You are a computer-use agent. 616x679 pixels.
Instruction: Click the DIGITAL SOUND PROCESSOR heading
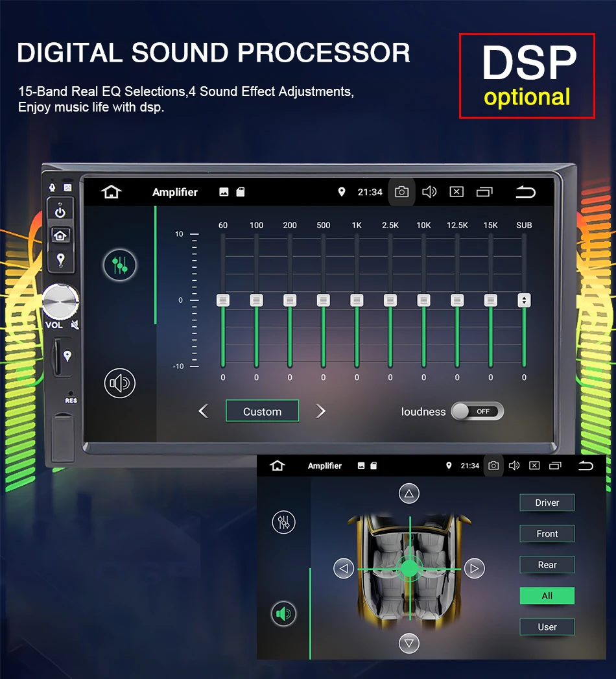tap(213, 53)
